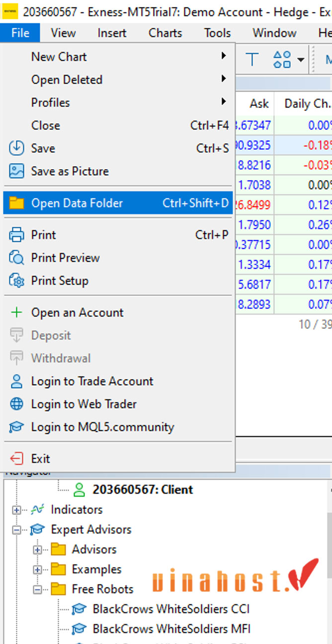This screenshot has height=644, width=332.
Task: Click the Print Preview magnifier icon
Action: [16, 258]
